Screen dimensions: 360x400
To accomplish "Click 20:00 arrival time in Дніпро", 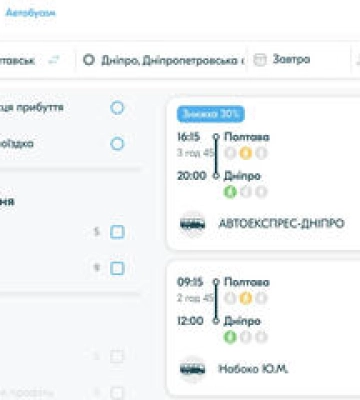I will 191,176.
